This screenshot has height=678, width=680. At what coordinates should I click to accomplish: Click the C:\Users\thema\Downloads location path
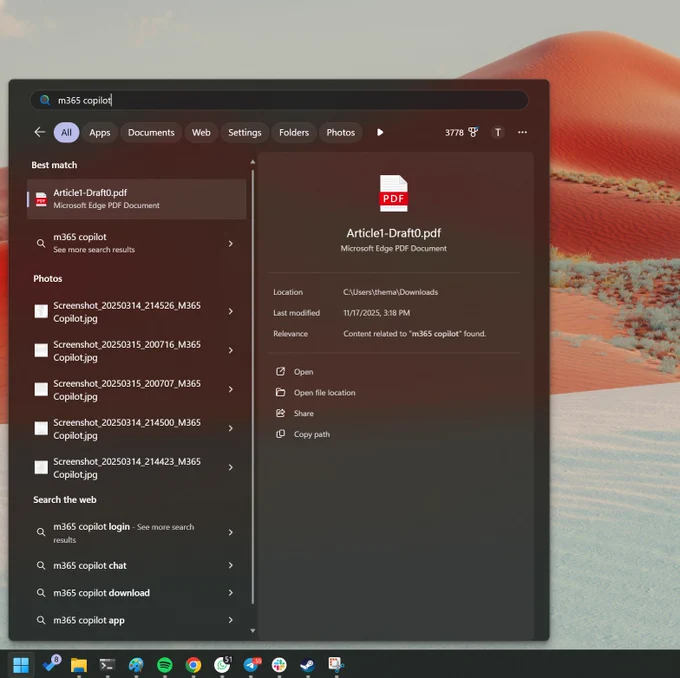pos(390,292)
